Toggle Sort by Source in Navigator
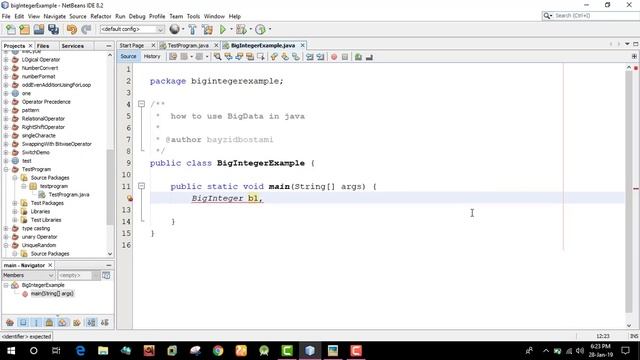This screenshot has width=640, height=360. [x=104, y=322]
